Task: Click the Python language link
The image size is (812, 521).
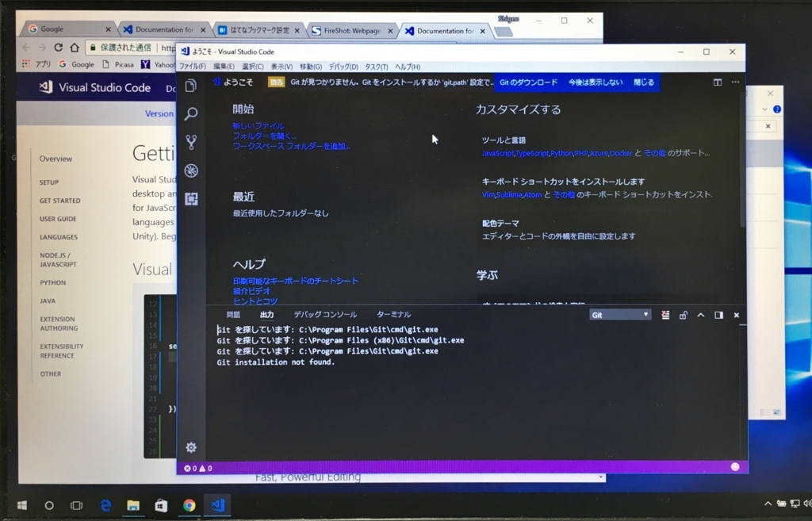Action: coord(561,153)
